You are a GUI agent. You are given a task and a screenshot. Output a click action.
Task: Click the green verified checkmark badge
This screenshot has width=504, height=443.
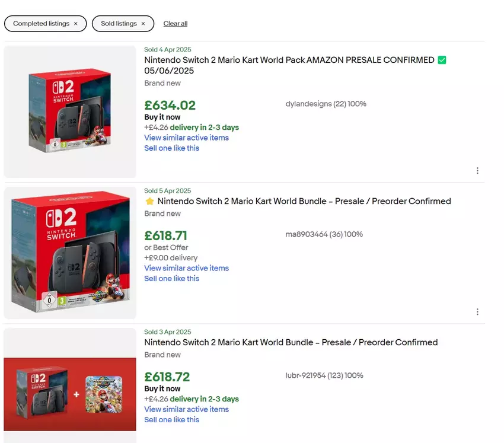click(442, 60)
